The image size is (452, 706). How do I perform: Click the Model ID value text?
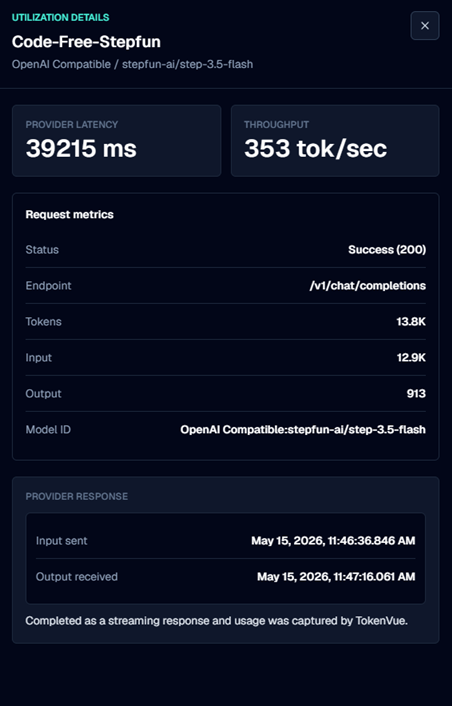tap(303, 430)
